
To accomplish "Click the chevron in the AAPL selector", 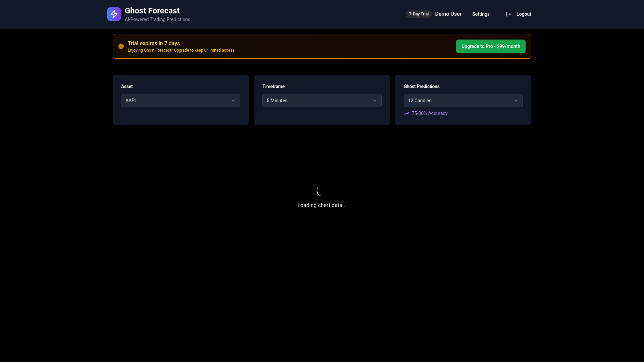I will coord(233,101).
